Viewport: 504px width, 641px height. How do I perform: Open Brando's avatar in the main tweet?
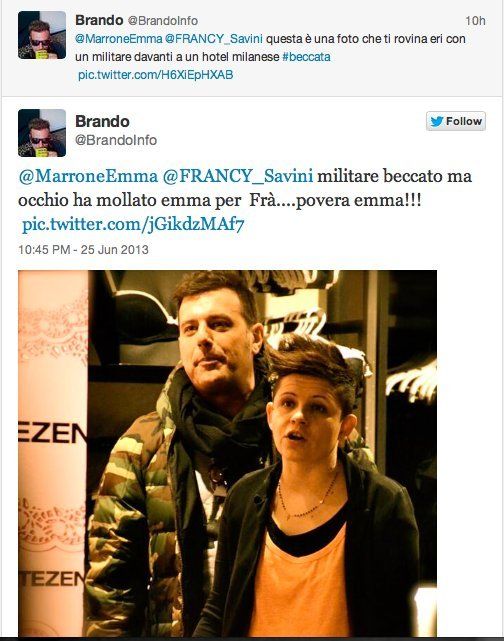pos(42,133)
